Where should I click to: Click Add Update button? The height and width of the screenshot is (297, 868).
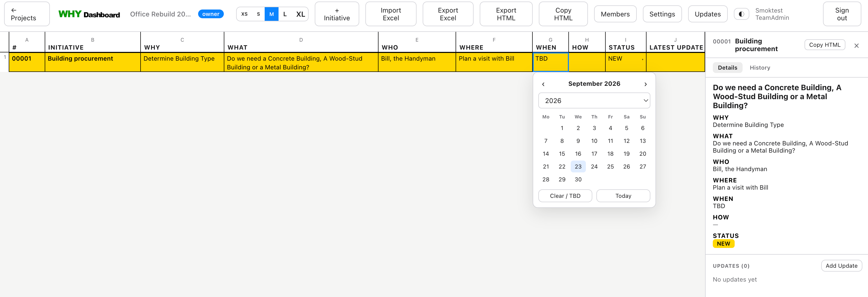pos(841,266)
